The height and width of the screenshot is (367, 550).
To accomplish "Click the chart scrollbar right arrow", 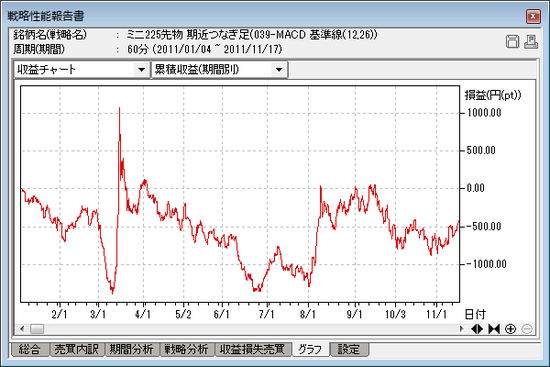I will point(461,329).
